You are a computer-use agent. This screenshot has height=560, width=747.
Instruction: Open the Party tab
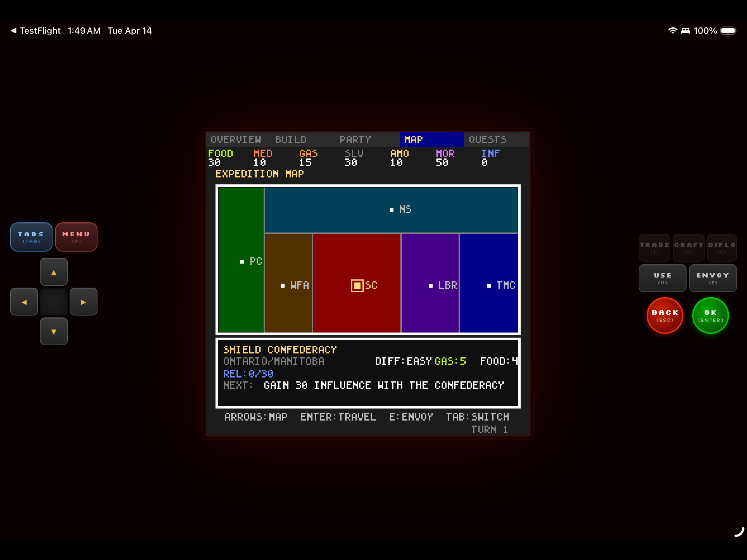355,139
